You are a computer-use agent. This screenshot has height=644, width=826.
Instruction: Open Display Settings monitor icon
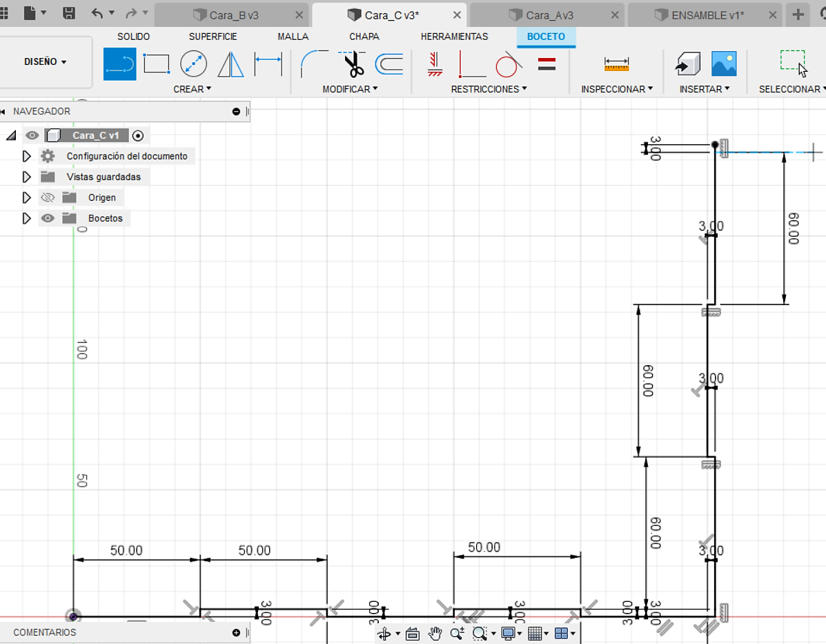click(508, 634)
